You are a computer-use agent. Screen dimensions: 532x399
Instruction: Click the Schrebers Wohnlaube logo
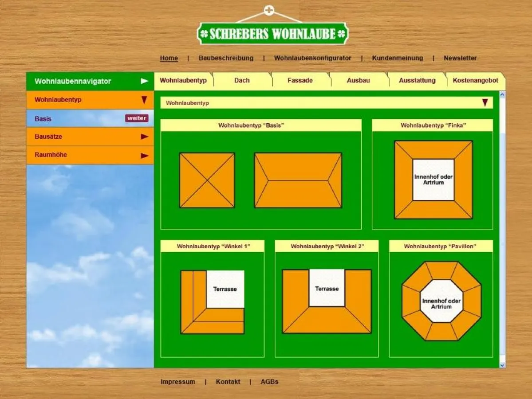[x=272, y=34]
